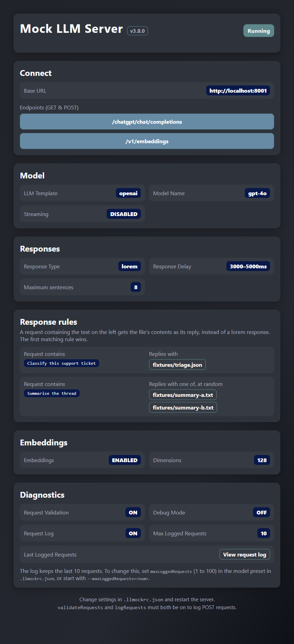Click the 'Replies with one of, at random' label

186,384
